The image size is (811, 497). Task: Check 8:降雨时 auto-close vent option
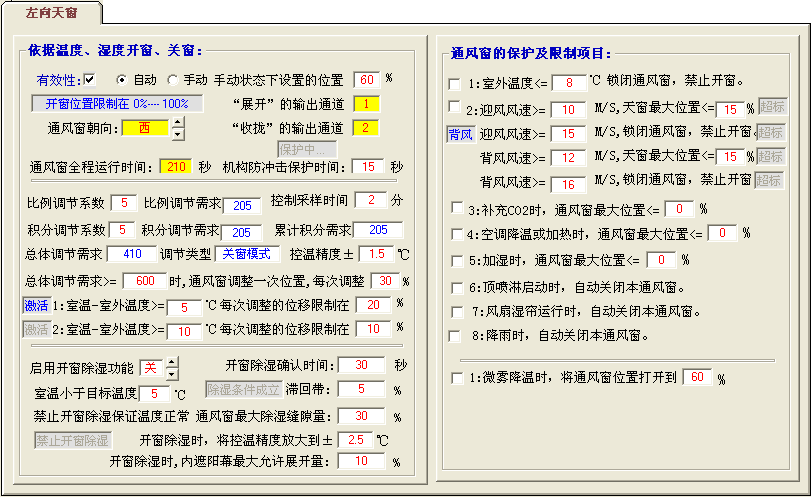point(455,336)
